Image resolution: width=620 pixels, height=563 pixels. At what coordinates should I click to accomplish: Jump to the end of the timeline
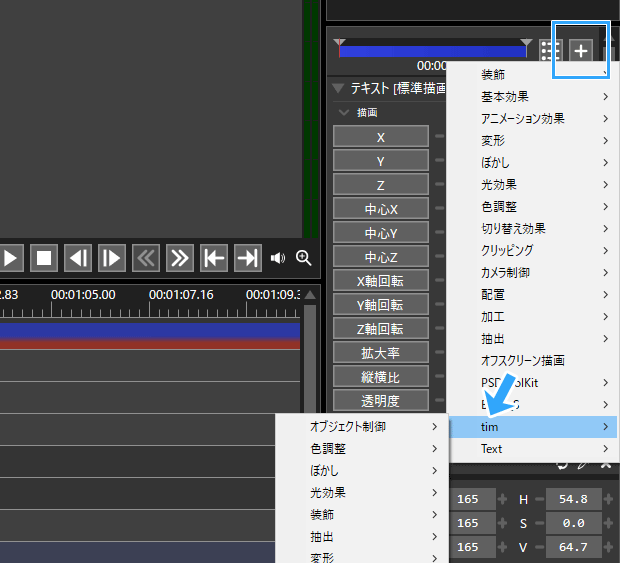tap(248, 258)
